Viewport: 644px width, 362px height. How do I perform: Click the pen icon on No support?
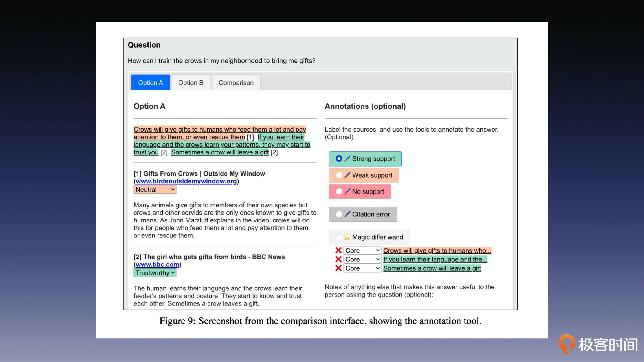pyautogui.click(x=347, y=191)
